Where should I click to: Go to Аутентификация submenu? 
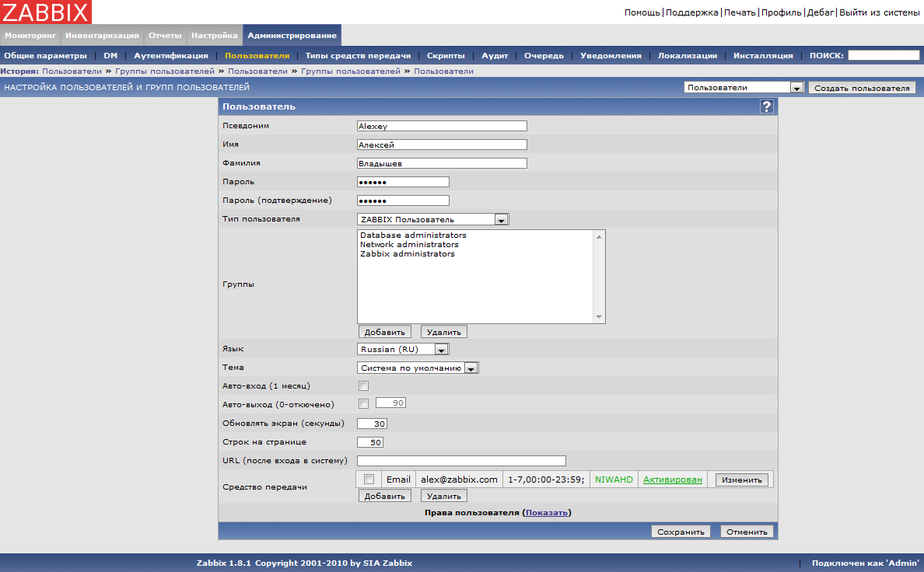171,55
